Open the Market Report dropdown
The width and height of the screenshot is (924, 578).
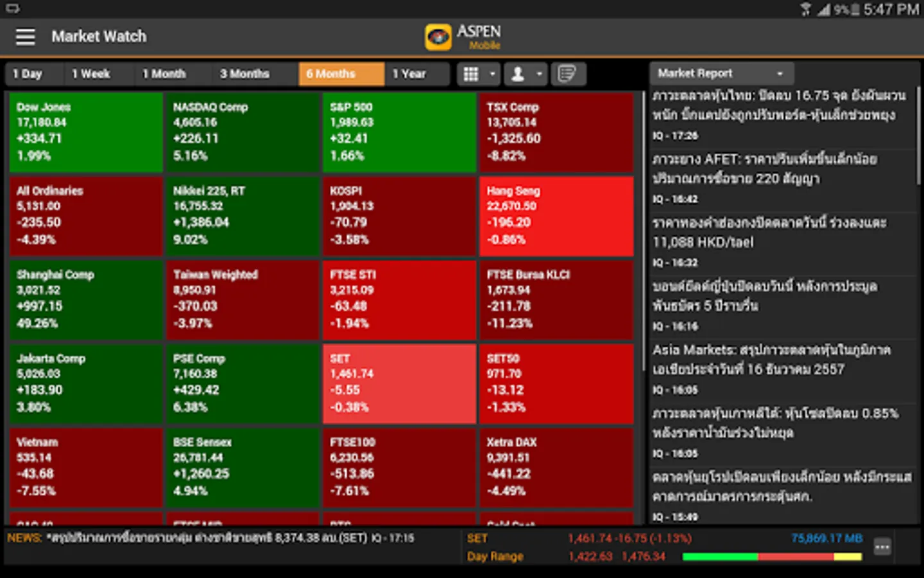pyautogui.click(x=721, y=73)
